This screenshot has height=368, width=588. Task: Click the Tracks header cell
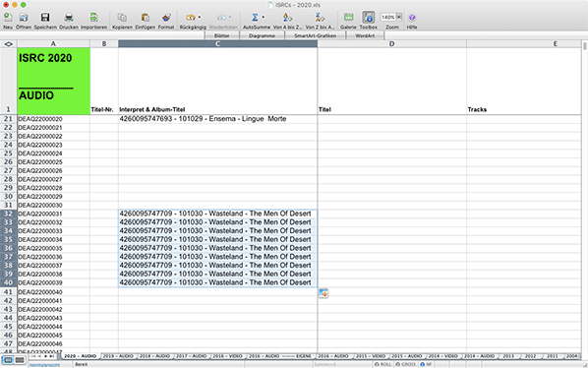[x=524, y=81]
